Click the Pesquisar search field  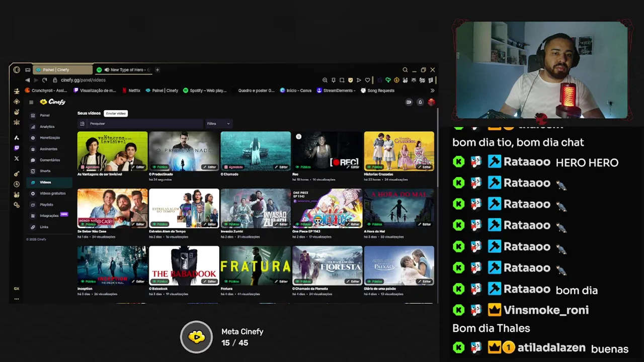pyautogui.click(x=145, y=124)
